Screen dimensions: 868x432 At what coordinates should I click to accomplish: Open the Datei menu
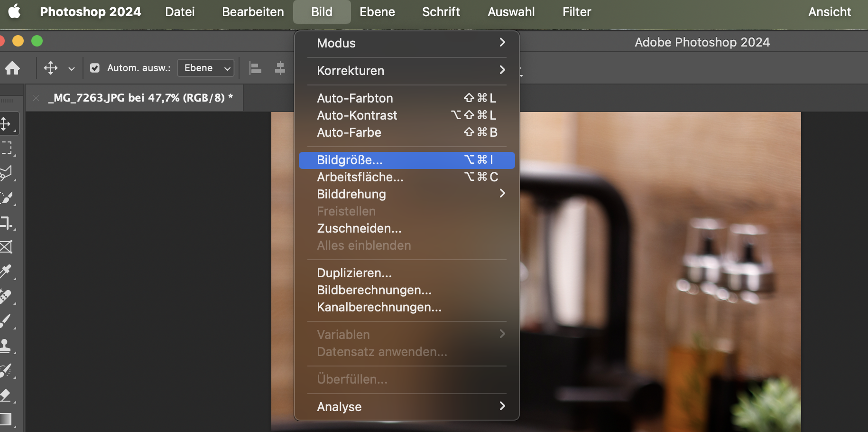click(180, 11)
